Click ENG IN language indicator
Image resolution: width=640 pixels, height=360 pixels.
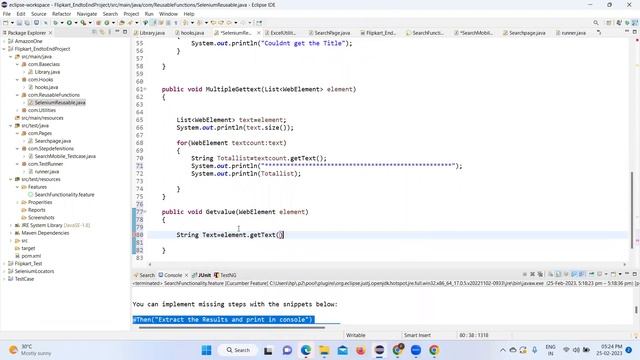coord(550,350)
